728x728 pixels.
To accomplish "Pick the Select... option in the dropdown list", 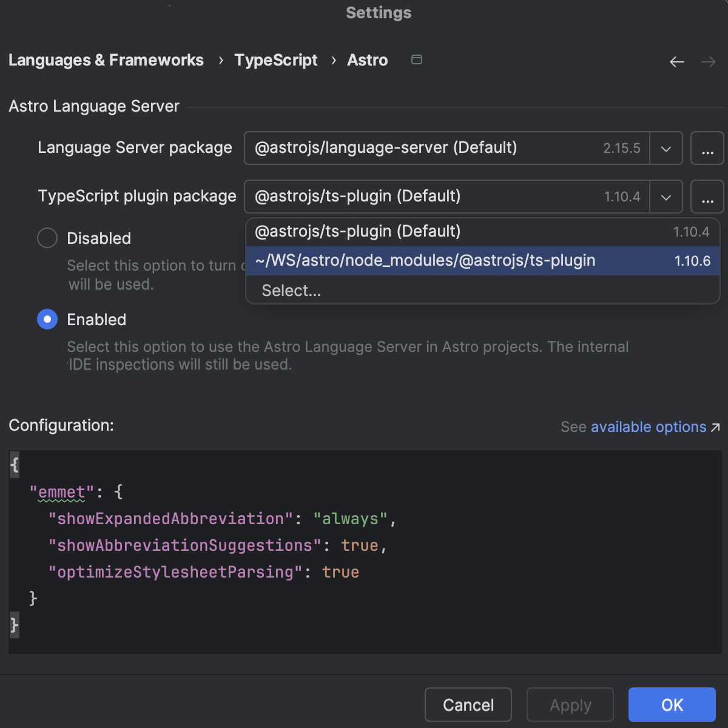I will 482,291.
